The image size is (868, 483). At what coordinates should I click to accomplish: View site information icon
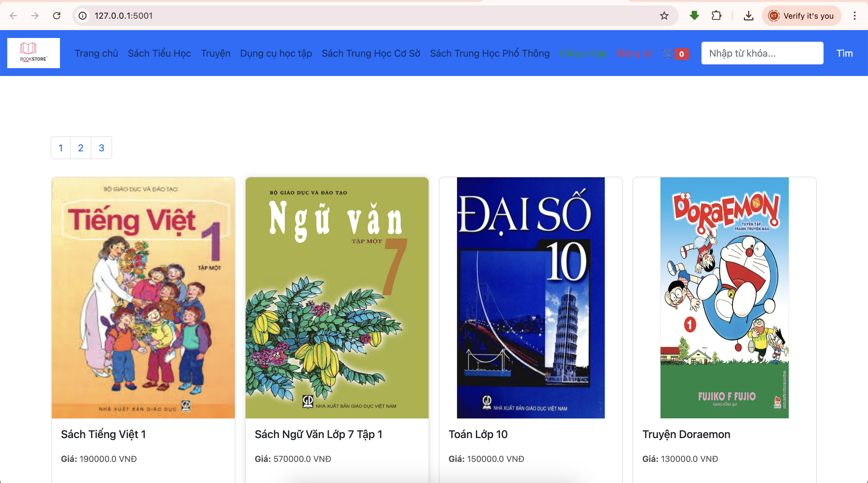pyautogui.click(x=83, y=15)
